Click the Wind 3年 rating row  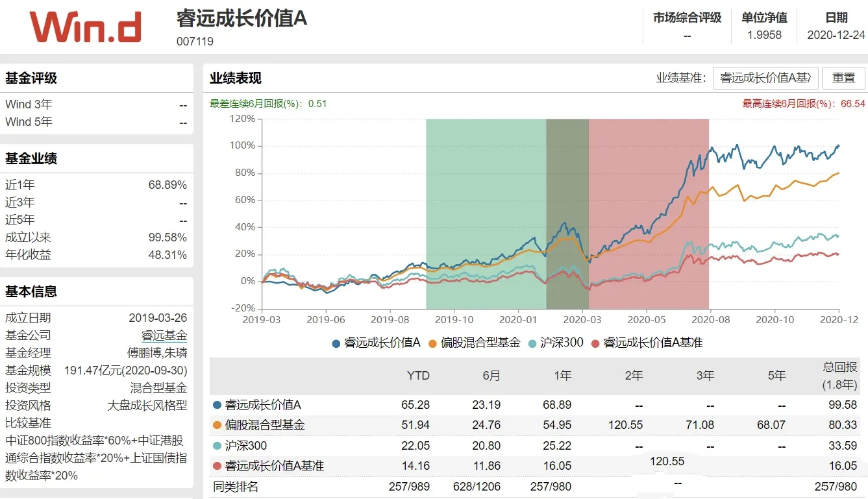[96, 104]
